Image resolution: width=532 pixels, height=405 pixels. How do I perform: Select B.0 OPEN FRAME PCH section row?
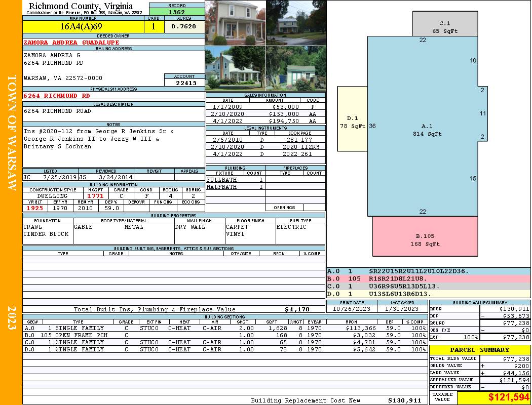click(x=224, y=335)
